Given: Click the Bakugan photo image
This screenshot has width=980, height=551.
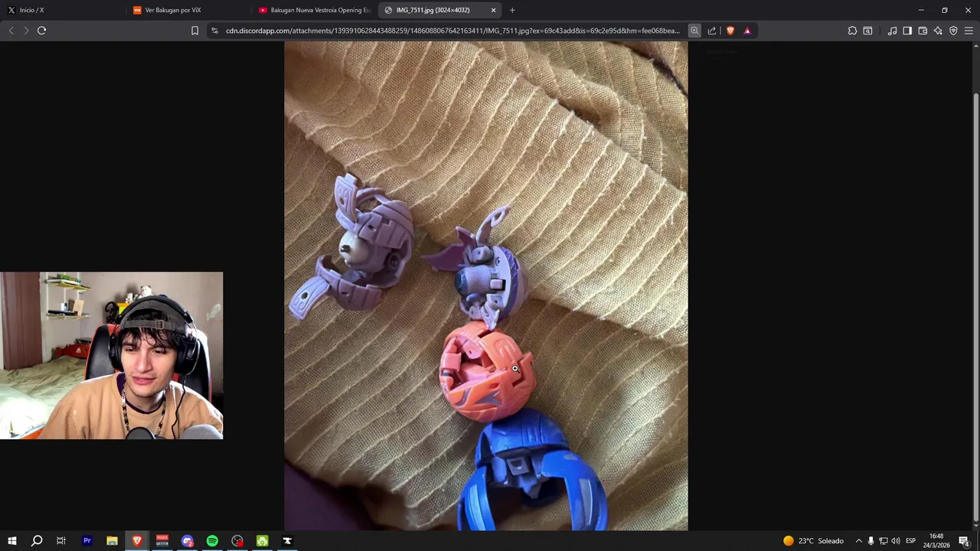Looking at the screenshot, I should [486, 285].
